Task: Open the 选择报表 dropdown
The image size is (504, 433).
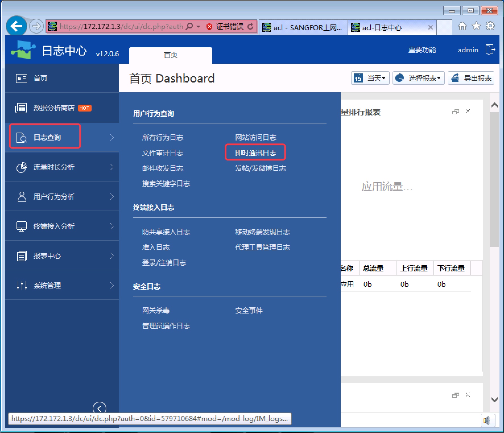Action: pyautogui.click(x=419, y=78)
